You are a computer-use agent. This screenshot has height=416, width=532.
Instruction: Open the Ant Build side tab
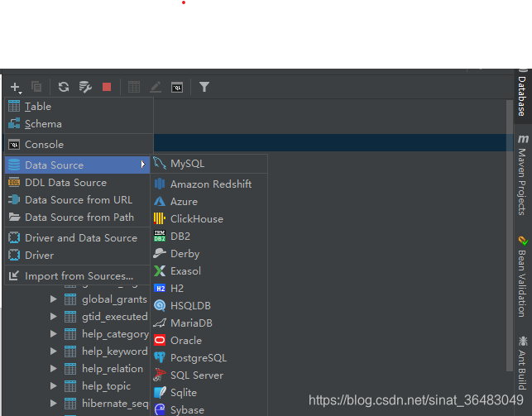pyautogui.click(x=523, y=363)
